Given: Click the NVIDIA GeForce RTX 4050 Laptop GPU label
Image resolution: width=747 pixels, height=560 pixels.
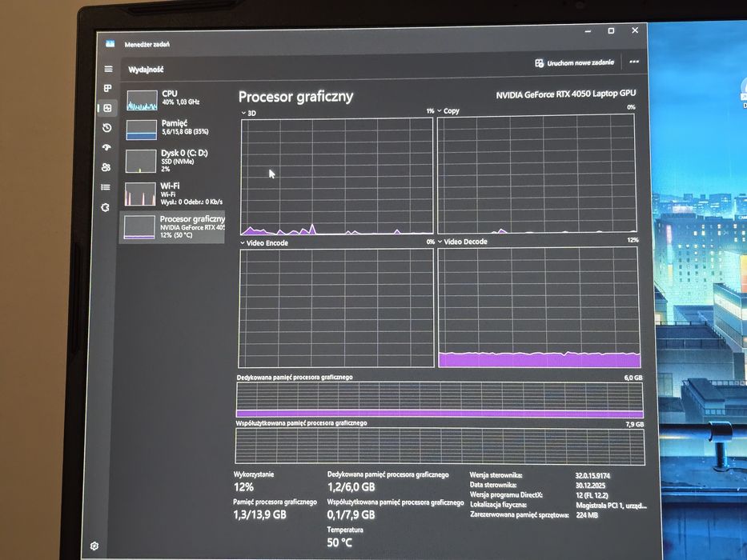Looking at the screenshot, I should pos(565,94).
